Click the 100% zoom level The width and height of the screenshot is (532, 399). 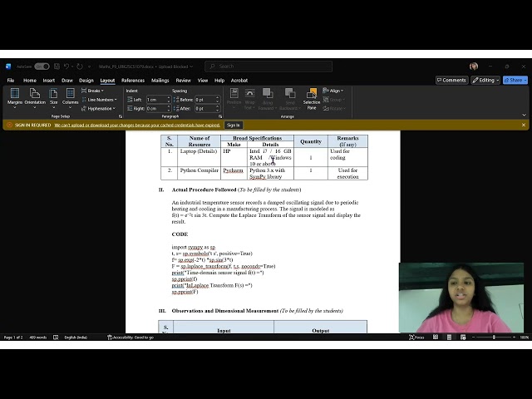pos(525,337)
